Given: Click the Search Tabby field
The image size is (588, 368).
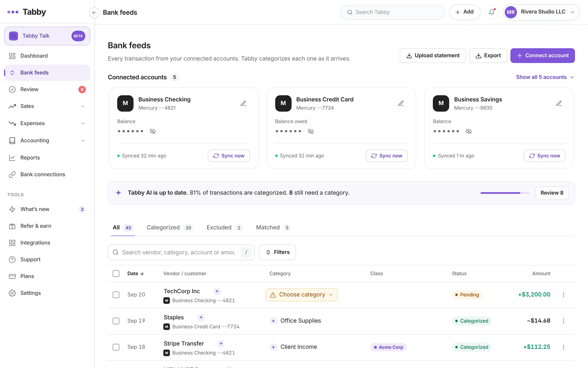Looking at the screenshot, I should [392, 12].
